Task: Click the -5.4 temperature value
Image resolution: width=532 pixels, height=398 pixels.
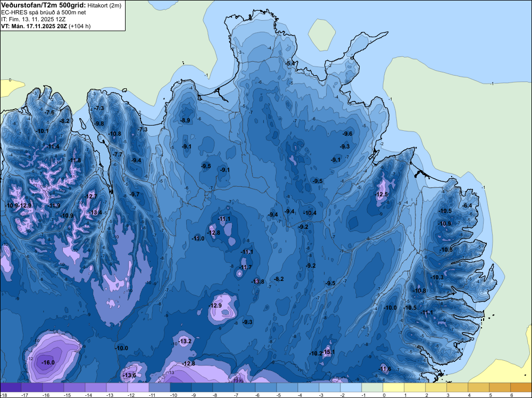Action: point(290,63)
